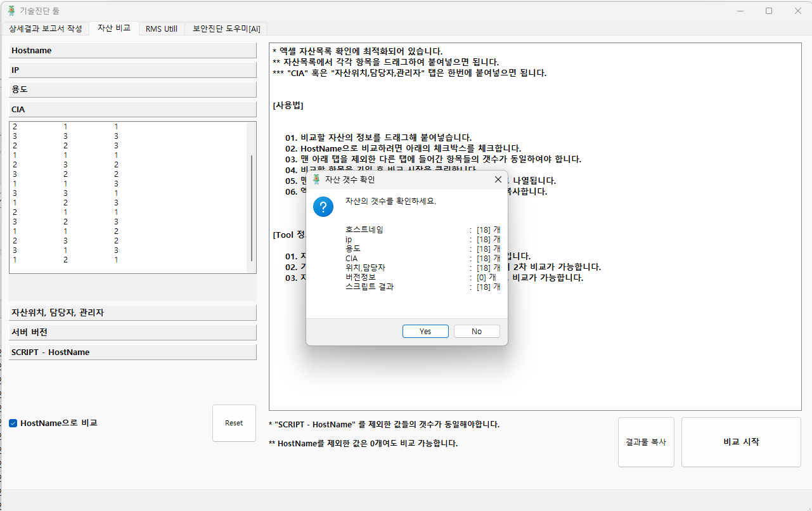This screenshot has width=812, height=511.
Task: Toggle the HostName으로 비교 checkbox
Action: [x=13, y=423]
